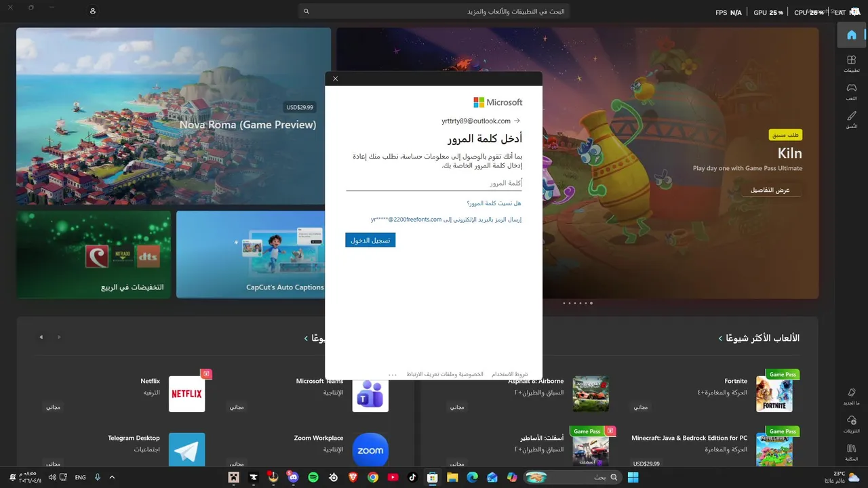Open the Windows Start menu
The height and width of the screenshot is (488, 868).
(633, 477)
